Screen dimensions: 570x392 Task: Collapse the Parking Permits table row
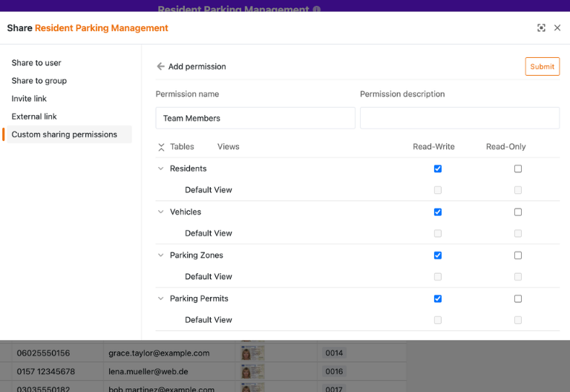click(x=160, y=298)
